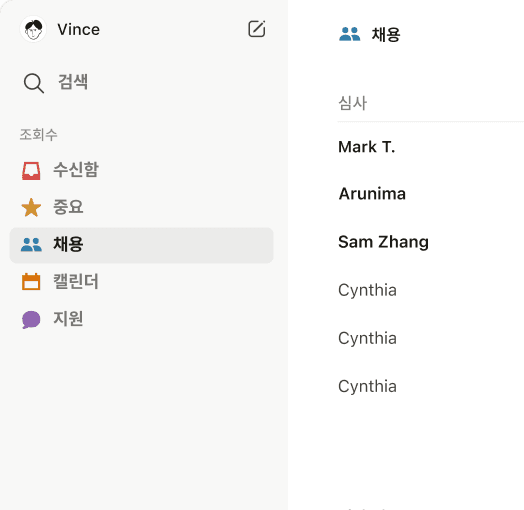The height and width of the screenshot is (510, 524).
Task: Click the orange calendar 캘린더 icon
Action: pyautogui.click(x=31, y=281)
